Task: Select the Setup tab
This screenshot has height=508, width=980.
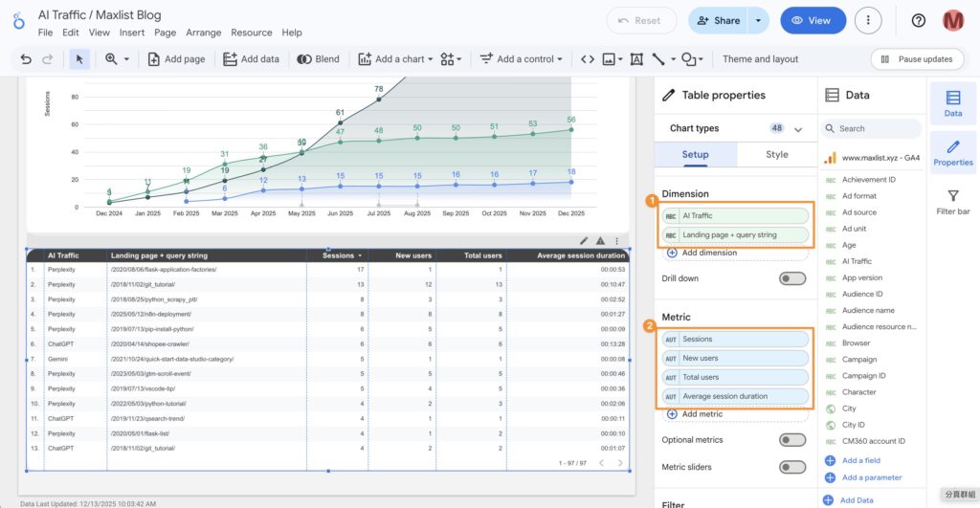Action: click(695, 154)
